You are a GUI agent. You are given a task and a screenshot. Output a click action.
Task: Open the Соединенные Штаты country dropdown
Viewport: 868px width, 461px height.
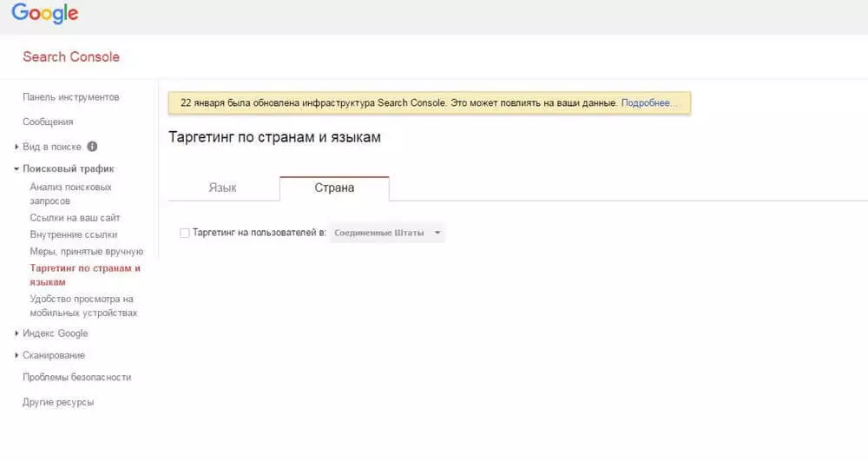click(387, 233)
